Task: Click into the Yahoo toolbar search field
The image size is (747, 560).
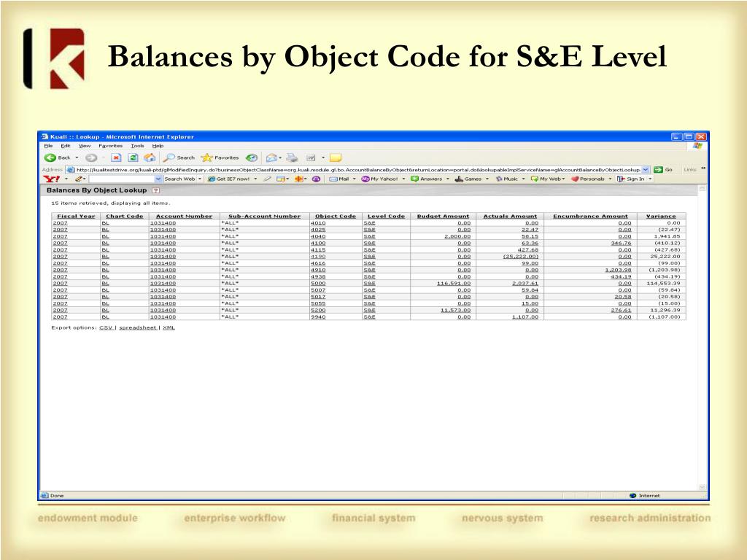Action: point(121,179)
